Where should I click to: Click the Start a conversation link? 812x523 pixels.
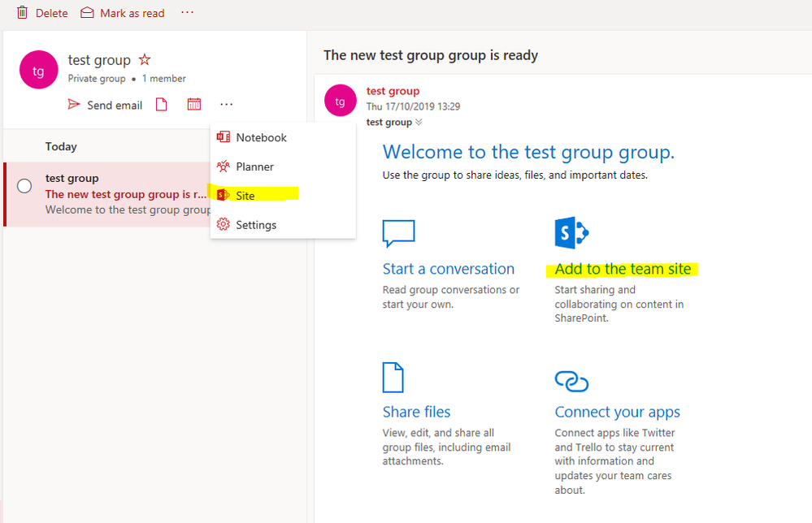point(449,269)
